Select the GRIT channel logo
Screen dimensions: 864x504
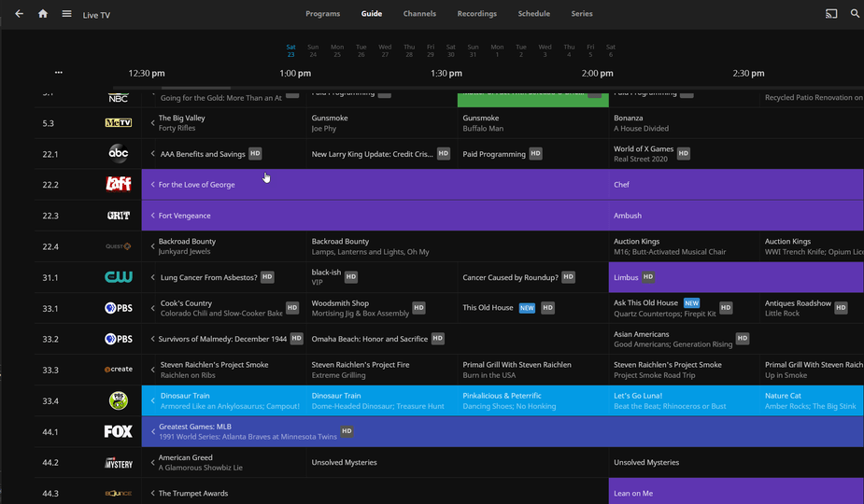tap(119, 216)
